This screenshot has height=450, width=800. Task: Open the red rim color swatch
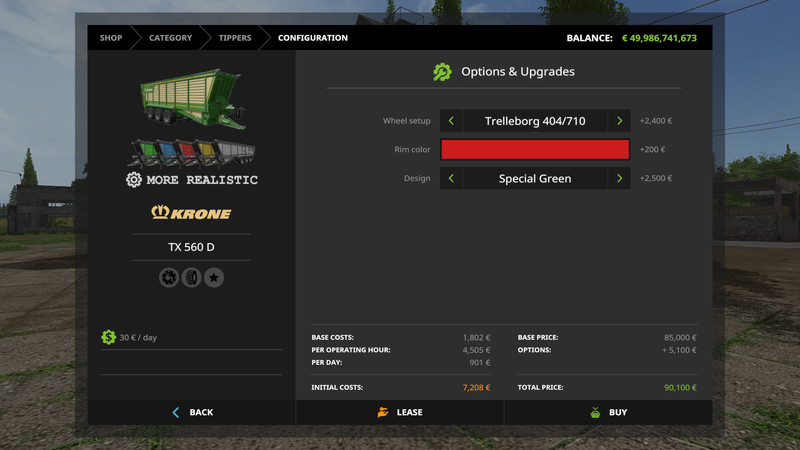tap(535, 150)
